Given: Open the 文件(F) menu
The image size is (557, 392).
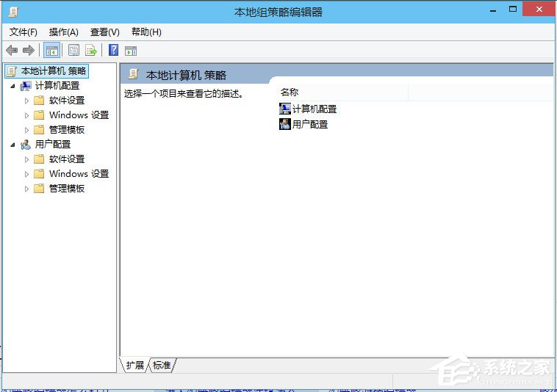Looking at the screenshot, I should point(23,32).
